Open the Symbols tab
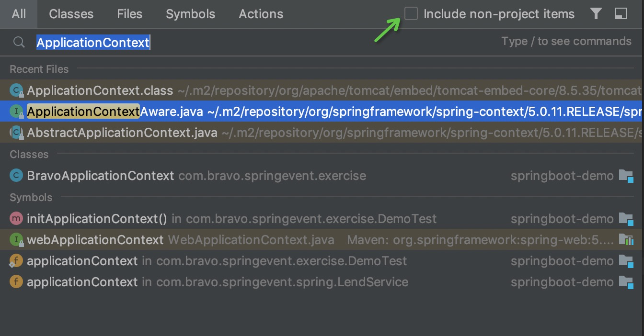Screen dimensions: 644x336 click(190, 14)
